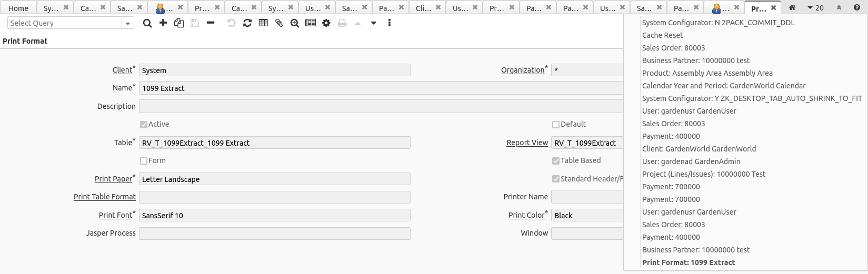Toggle the Table Based checkbox

(x=555, y=161)
